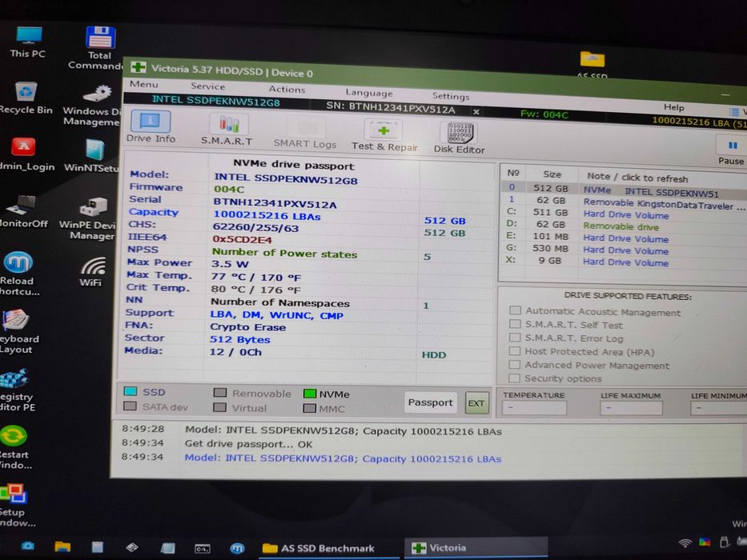This screenshot has height=560, width=747.
Task: Click the Victoria green cross title icon
Action: [x=139, y=66]
